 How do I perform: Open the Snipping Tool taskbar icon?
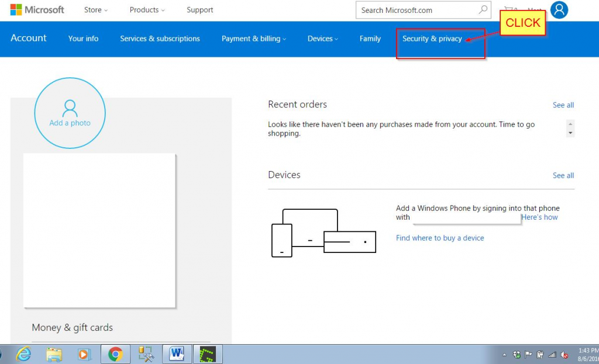pos(146,355)
